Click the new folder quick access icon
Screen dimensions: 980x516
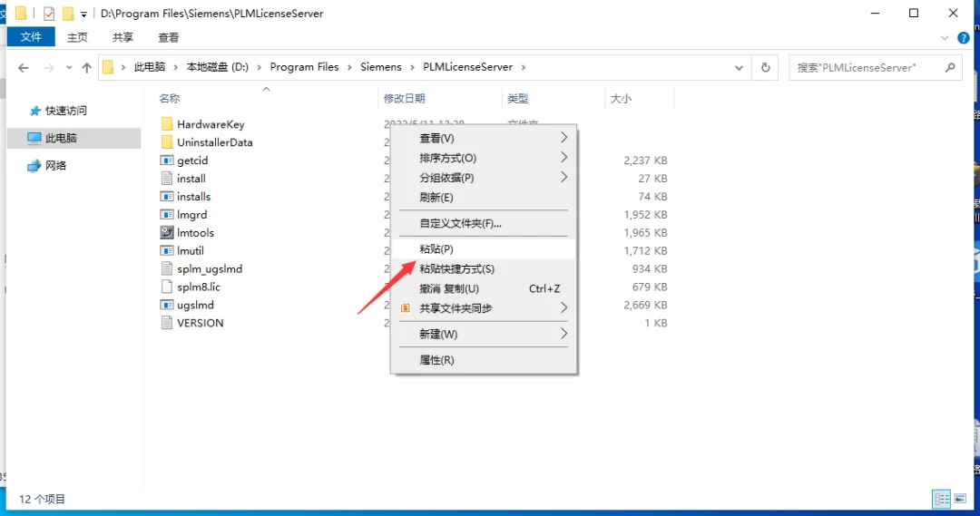[68, 13]
